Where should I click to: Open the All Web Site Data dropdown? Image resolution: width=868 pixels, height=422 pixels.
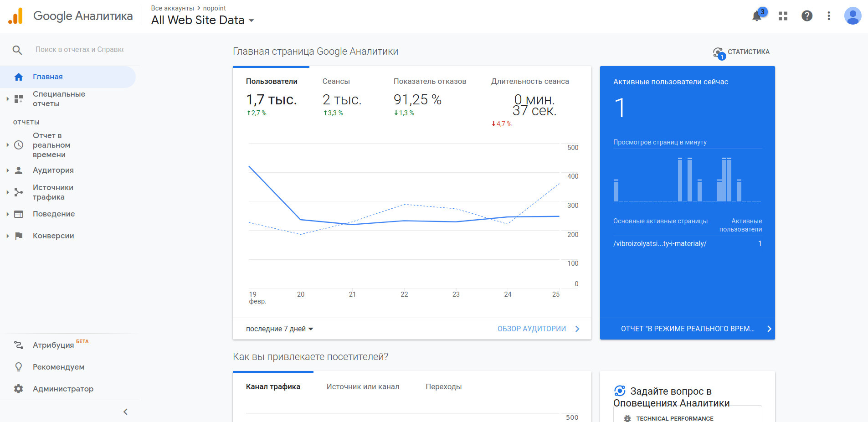point(202,21)
